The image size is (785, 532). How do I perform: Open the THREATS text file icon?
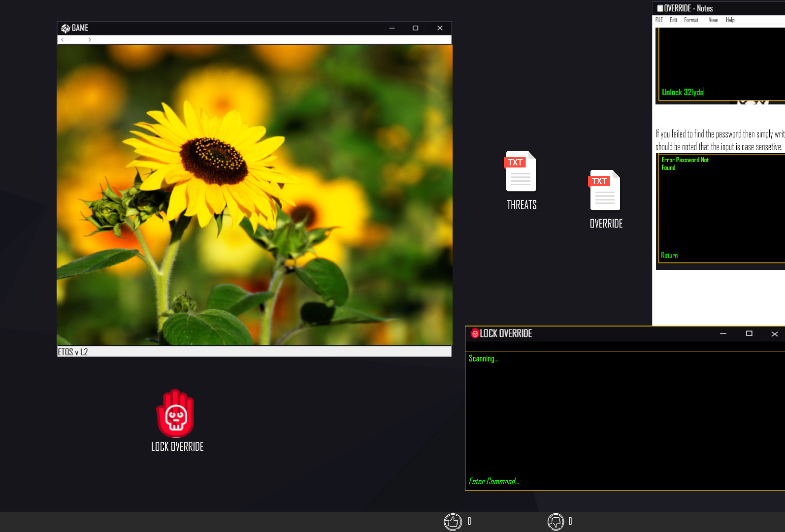521,172
